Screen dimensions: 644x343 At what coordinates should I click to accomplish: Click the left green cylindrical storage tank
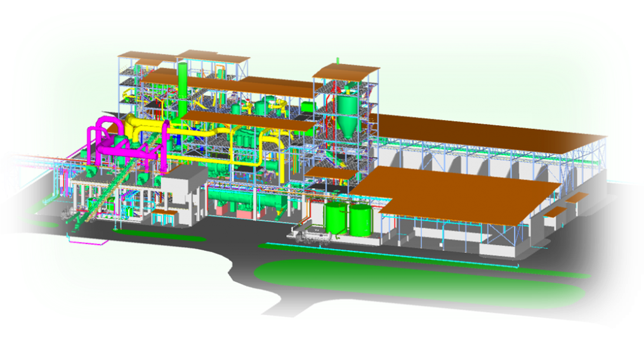point(336,217)
